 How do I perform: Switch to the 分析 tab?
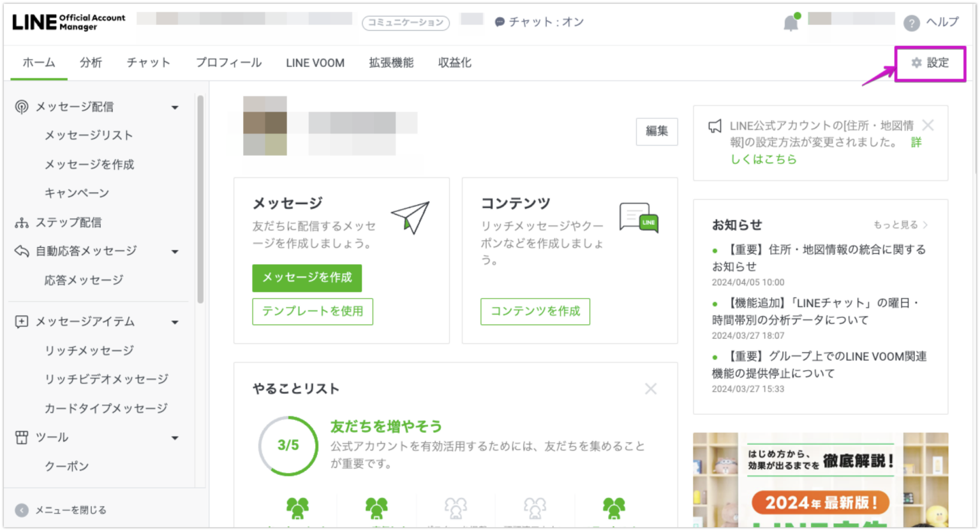[x=91, y=63]
